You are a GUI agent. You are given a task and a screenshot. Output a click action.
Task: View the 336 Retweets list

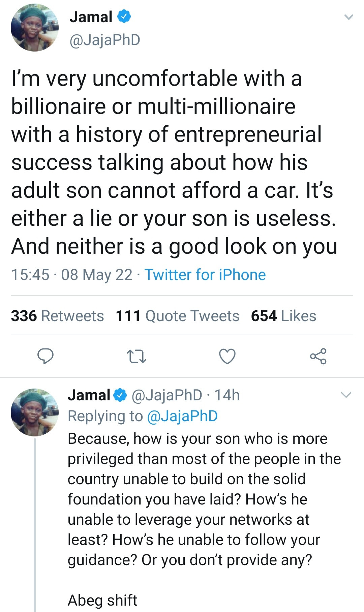tap(57, 316)
